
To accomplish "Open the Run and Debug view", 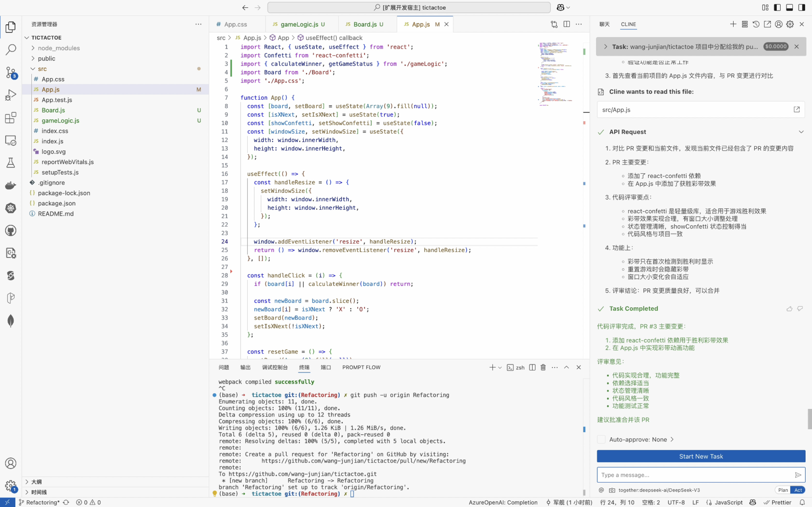I will 10,95.
